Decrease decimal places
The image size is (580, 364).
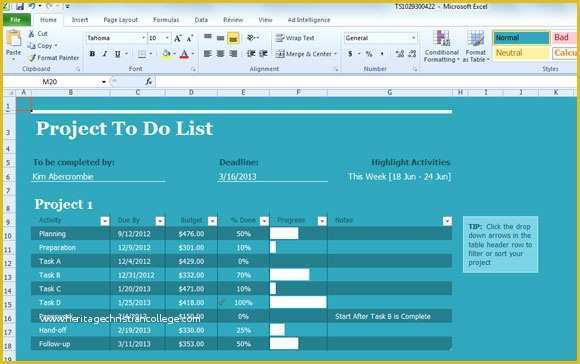coord(412,54)
